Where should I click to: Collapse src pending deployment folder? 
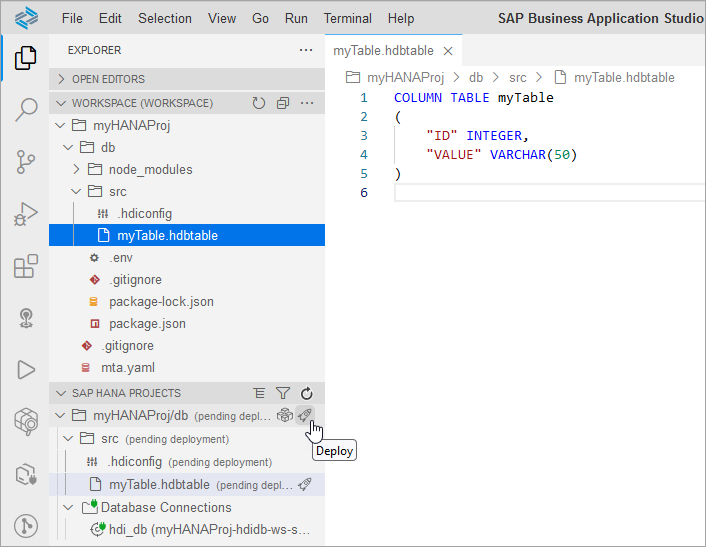pos(68,439)
